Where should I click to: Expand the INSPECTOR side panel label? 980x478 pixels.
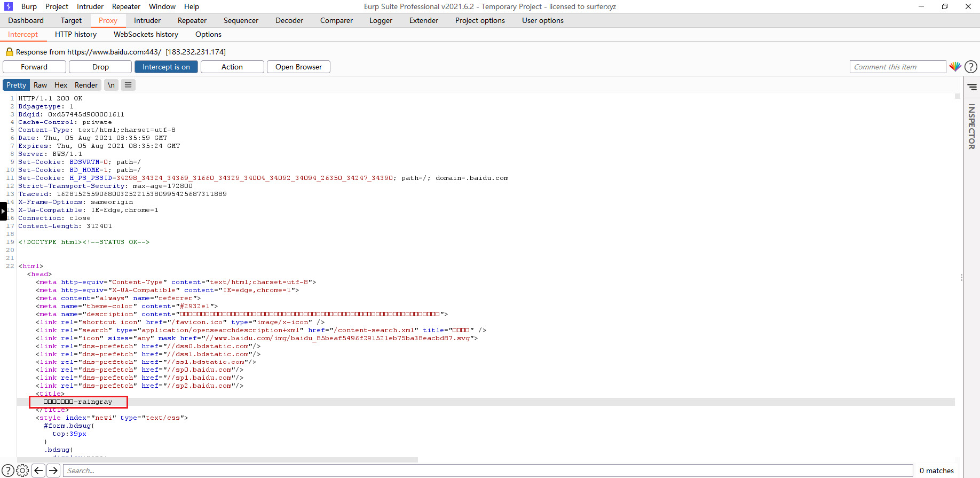(971, 127)
